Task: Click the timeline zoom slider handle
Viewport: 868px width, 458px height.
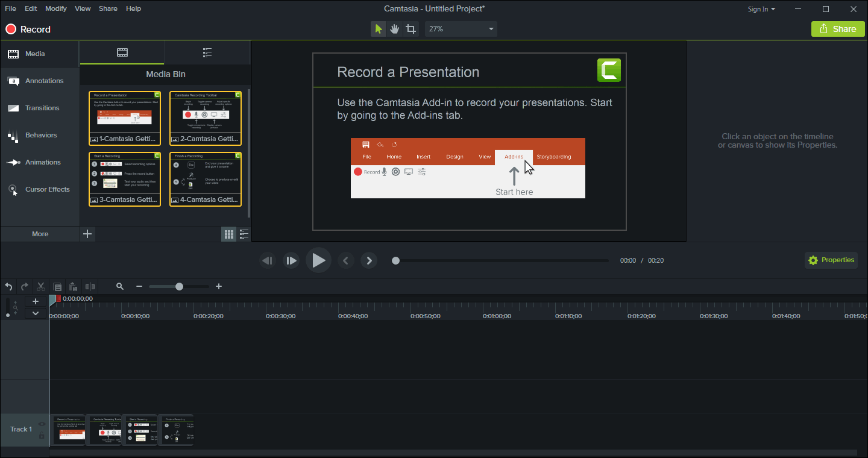Action: point(179,287)
